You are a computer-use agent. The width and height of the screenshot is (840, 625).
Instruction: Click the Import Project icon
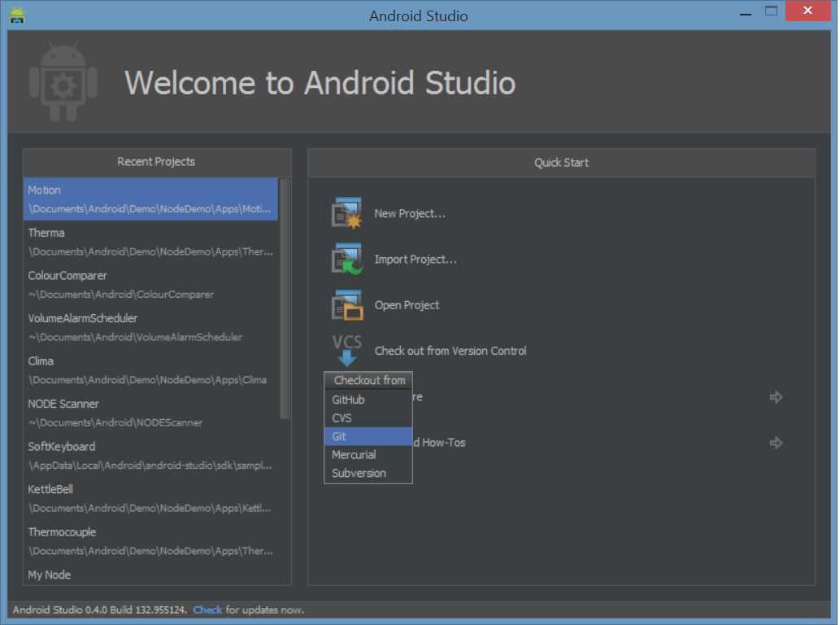point(346,259)
